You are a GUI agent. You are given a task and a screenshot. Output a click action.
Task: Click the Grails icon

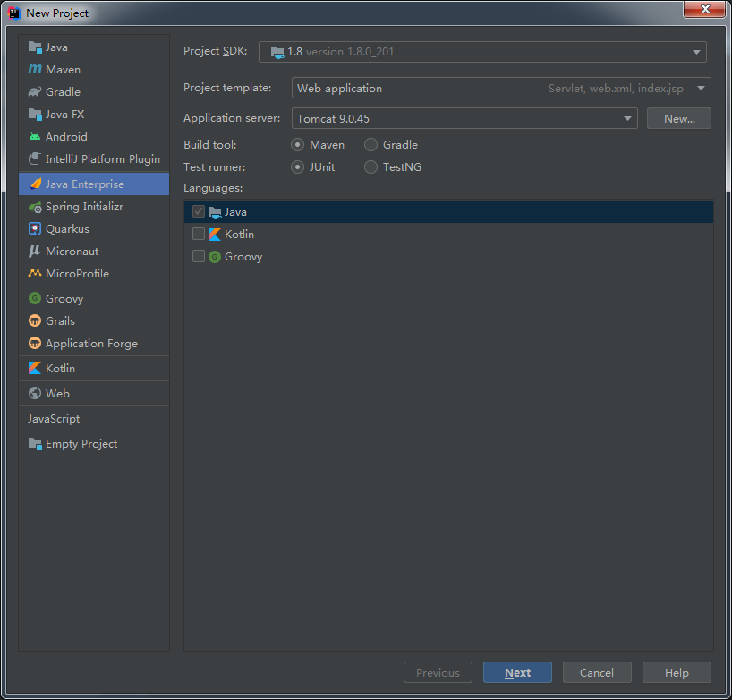point(35,320)
